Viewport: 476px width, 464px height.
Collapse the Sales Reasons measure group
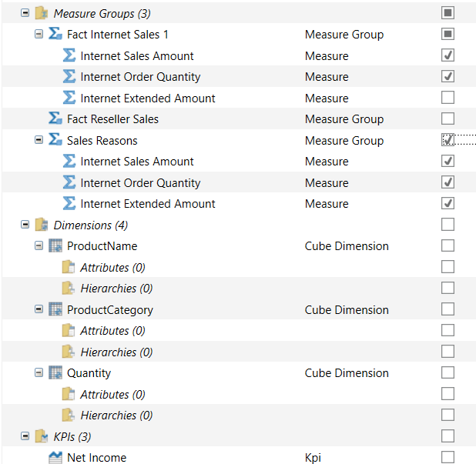click(x=39, y=140)
